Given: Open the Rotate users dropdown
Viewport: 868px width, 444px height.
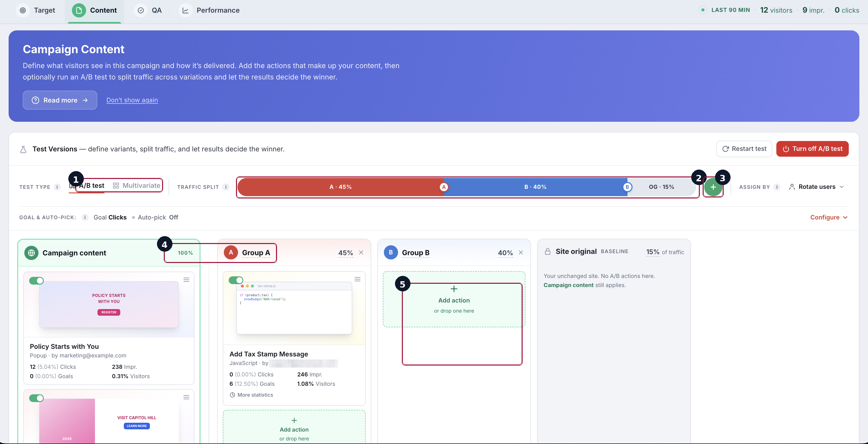Looking at the screenshot, I should 816,187.
